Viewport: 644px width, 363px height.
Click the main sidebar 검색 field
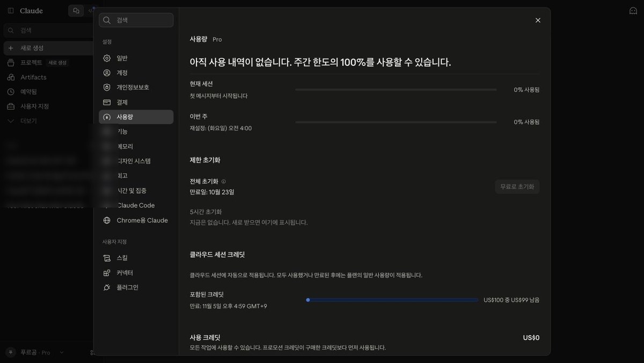pos(48,31)
